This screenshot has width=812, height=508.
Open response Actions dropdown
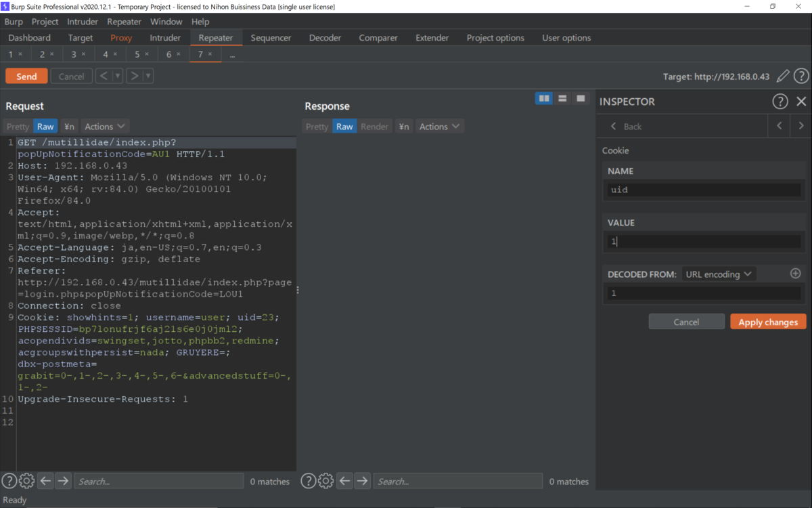coord(439,127)
